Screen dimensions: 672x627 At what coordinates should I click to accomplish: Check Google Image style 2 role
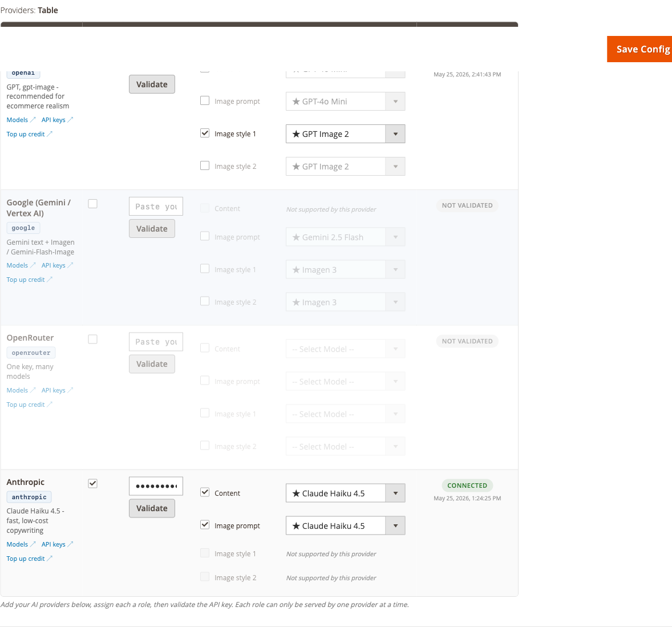[205, 302]
